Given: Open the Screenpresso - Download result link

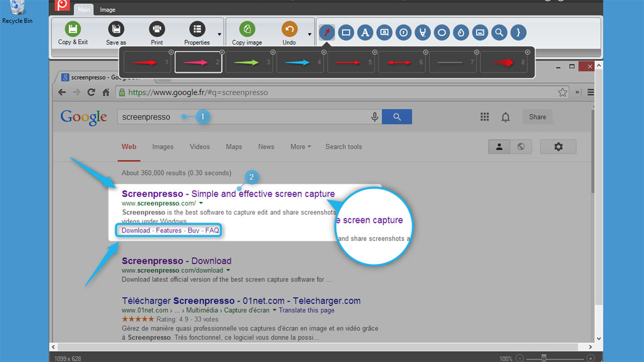Looking at the screenshot, I should pyautogui.click(x=176, y=261).
